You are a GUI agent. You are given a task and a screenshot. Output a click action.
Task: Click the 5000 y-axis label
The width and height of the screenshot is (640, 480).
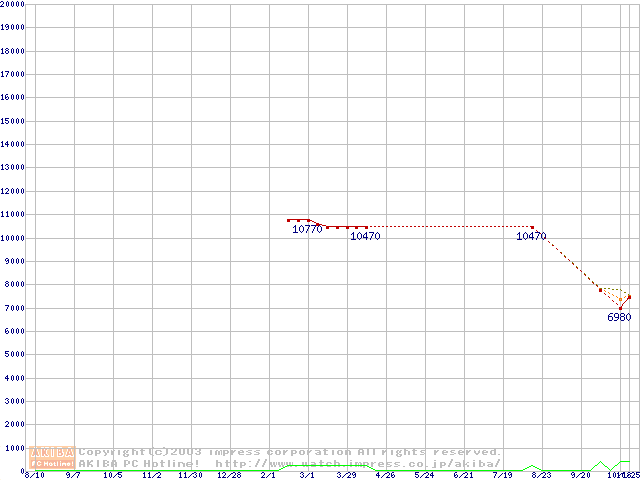coord(14,355)
